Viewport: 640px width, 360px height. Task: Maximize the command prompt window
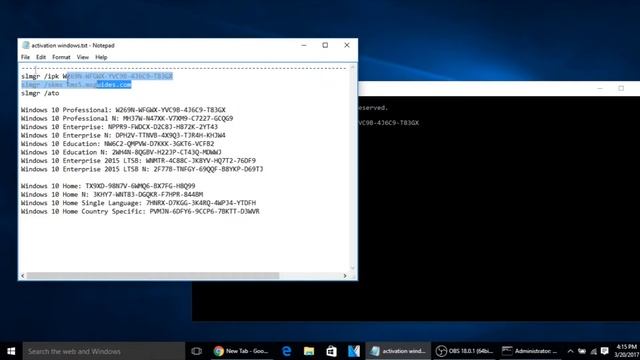[621, 88]
